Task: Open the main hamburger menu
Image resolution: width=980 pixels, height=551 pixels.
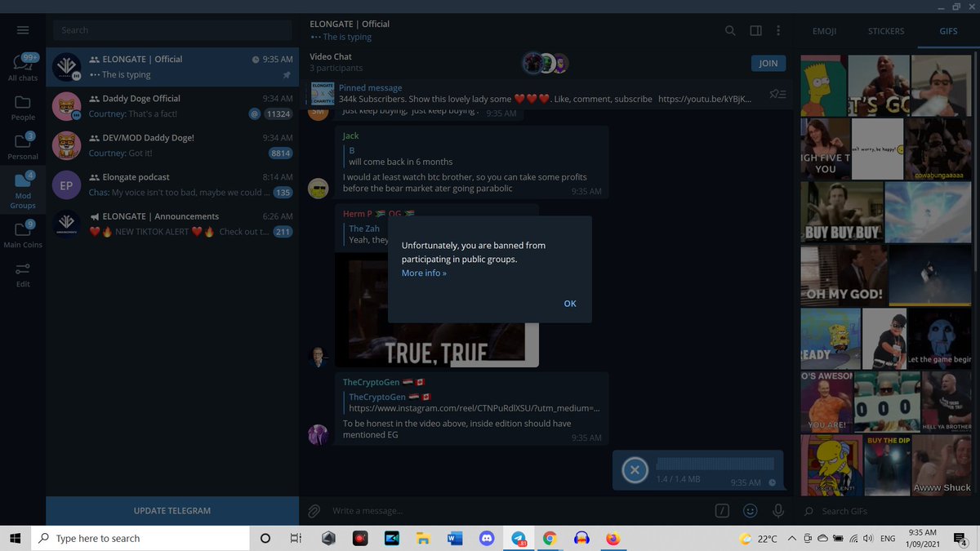Action: tap(23, 30)
